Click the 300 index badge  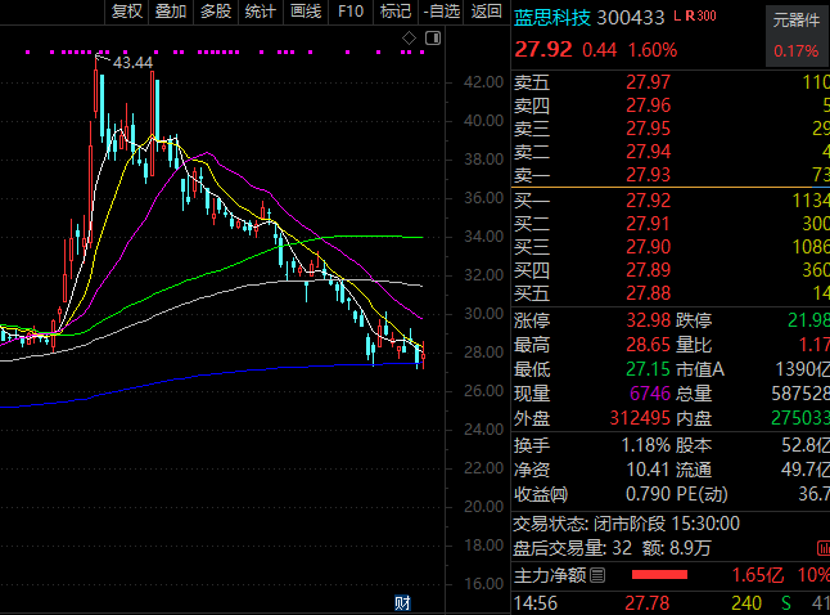point(706,16)
